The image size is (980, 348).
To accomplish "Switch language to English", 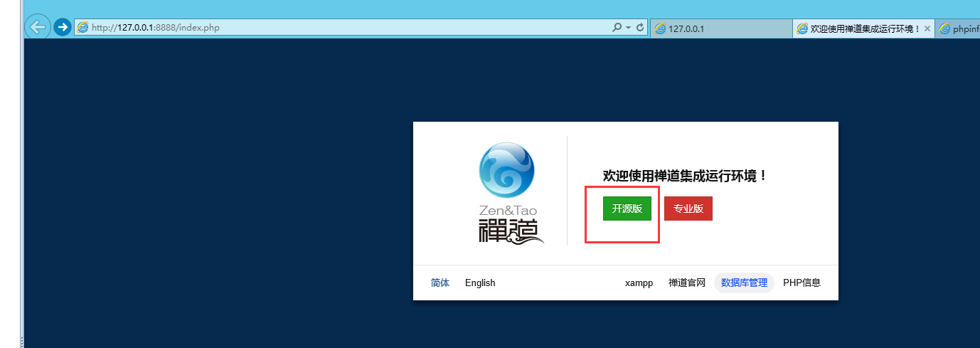I will click(480, 283).
